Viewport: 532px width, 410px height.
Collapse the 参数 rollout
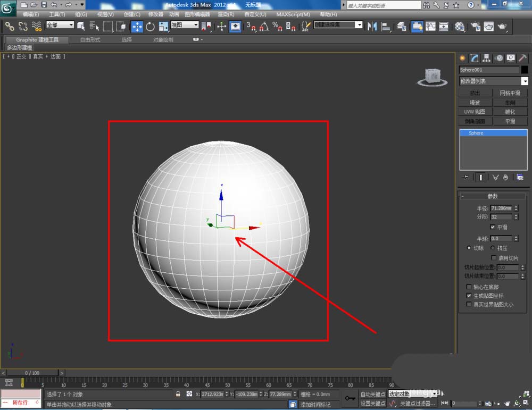point(493,196)
